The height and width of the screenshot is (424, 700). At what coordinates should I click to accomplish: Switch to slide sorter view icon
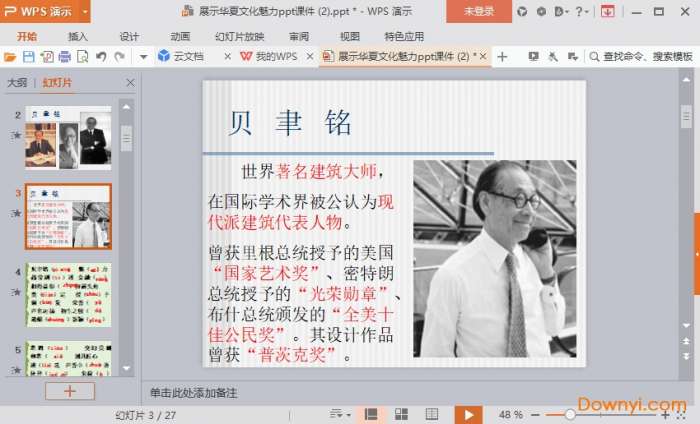click(x=401, y=415)
